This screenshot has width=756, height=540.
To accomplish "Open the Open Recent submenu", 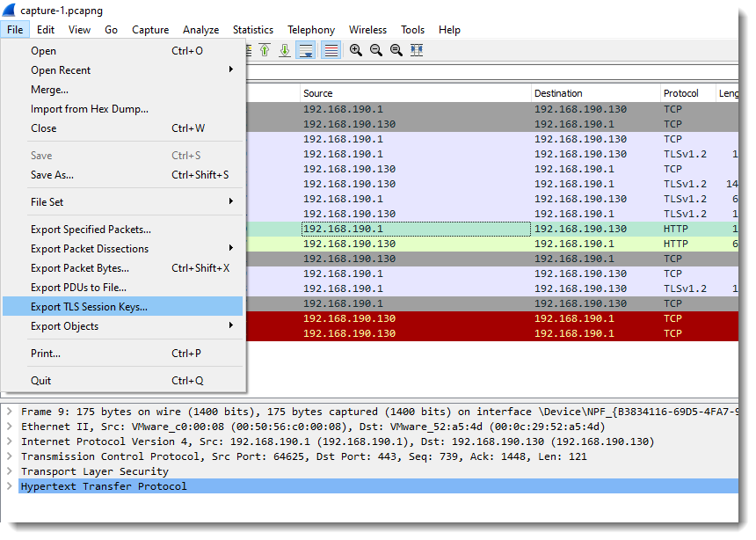I will [61, 70].
